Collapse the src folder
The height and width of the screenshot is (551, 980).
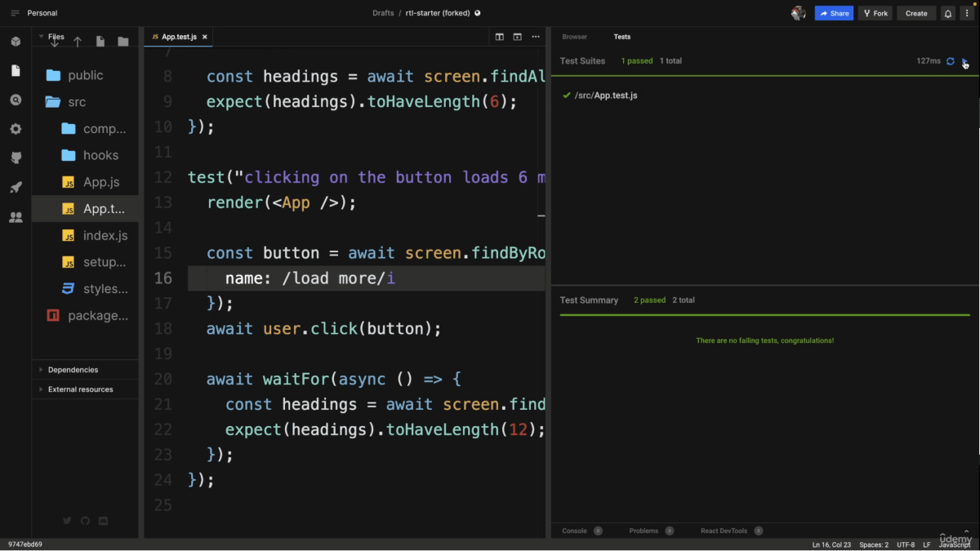click(76, 102)
